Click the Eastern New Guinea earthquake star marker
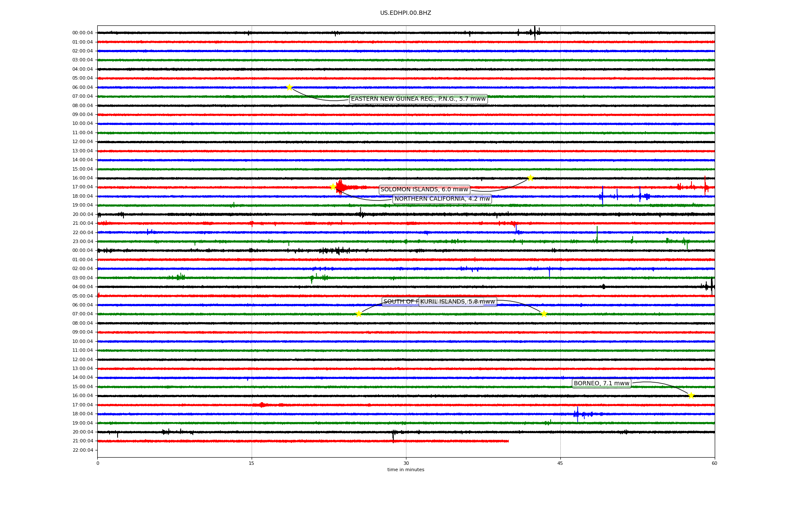The image size is (812, 508). pos(289,87)
